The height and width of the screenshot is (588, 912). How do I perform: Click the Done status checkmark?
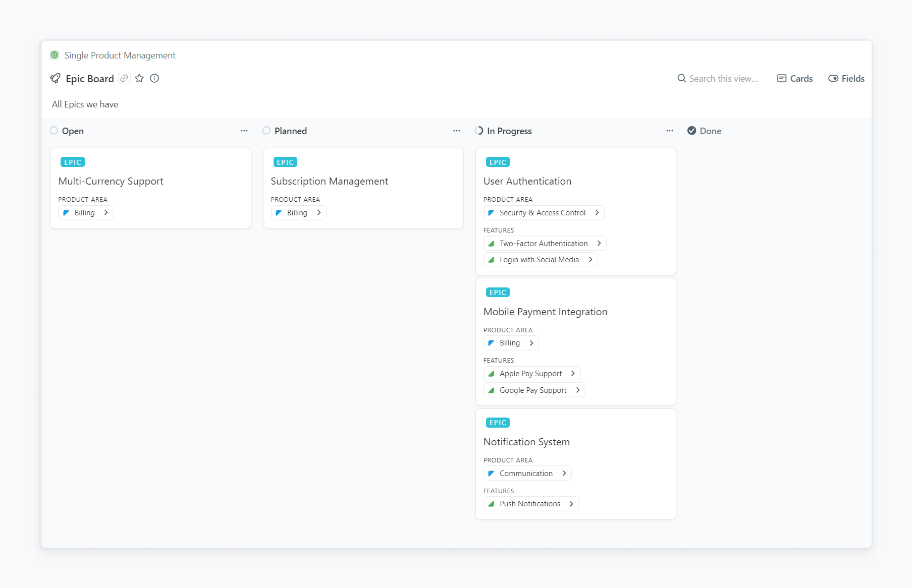point(691,131)
